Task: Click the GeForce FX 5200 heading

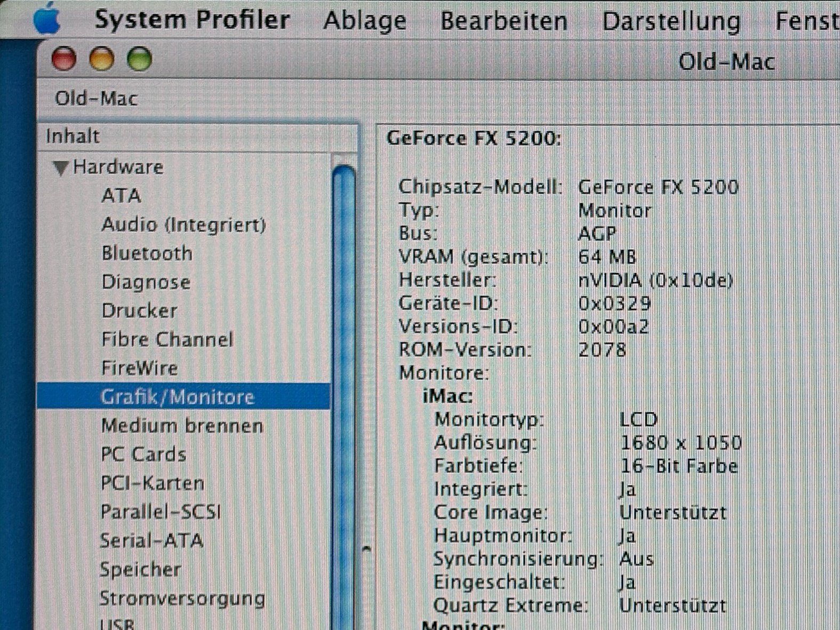Action: pyautogui.click(x=474, y=139)
